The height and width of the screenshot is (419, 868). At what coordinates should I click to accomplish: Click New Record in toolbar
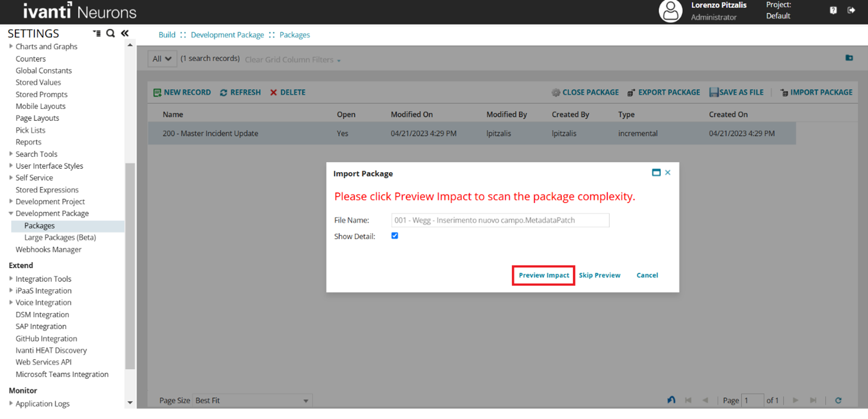(182, 92)
